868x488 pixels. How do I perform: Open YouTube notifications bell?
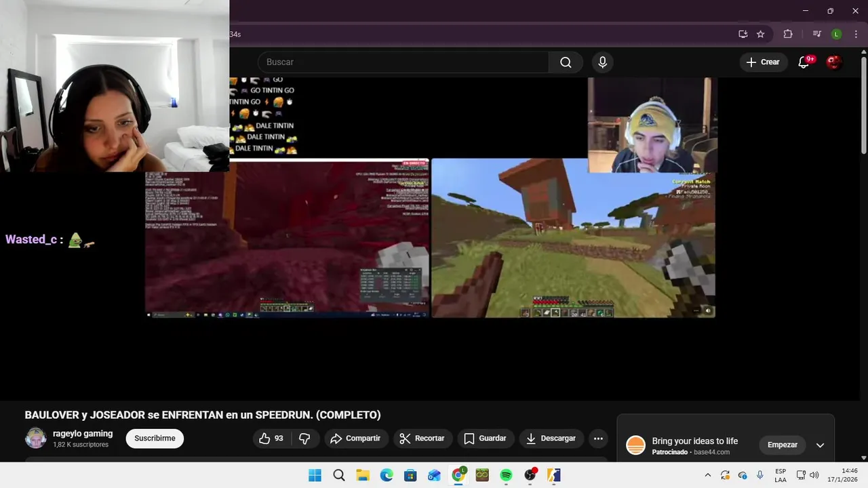804,62
